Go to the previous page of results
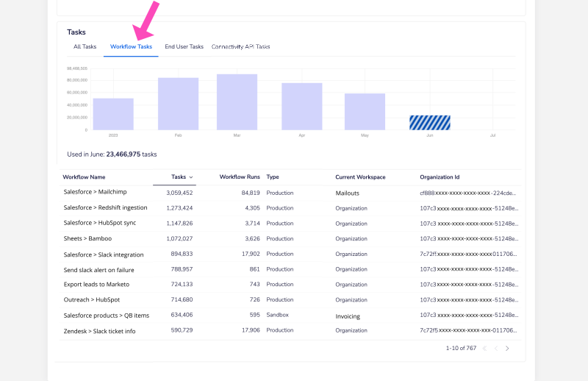This screenshot has width=588, height=381. point(495,349)
